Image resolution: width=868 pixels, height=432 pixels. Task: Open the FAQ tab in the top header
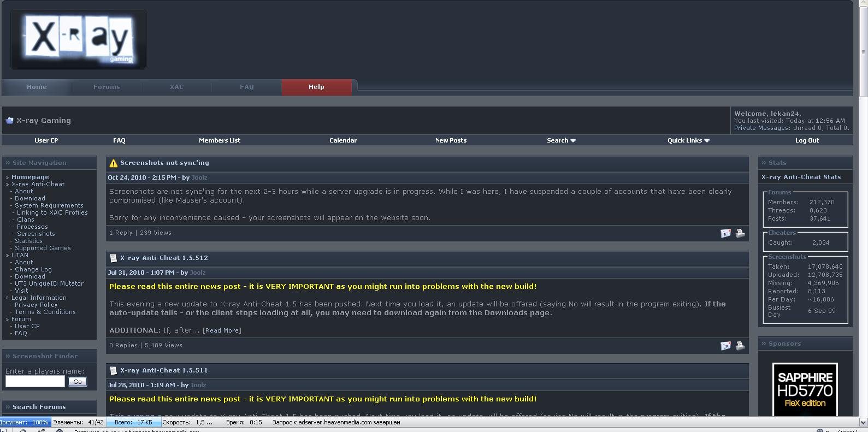[246, 87]
